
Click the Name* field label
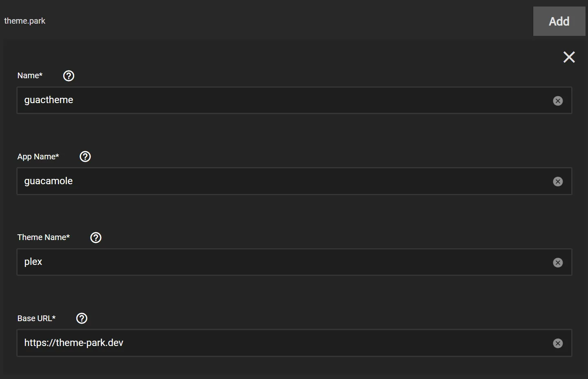point(30,76)
